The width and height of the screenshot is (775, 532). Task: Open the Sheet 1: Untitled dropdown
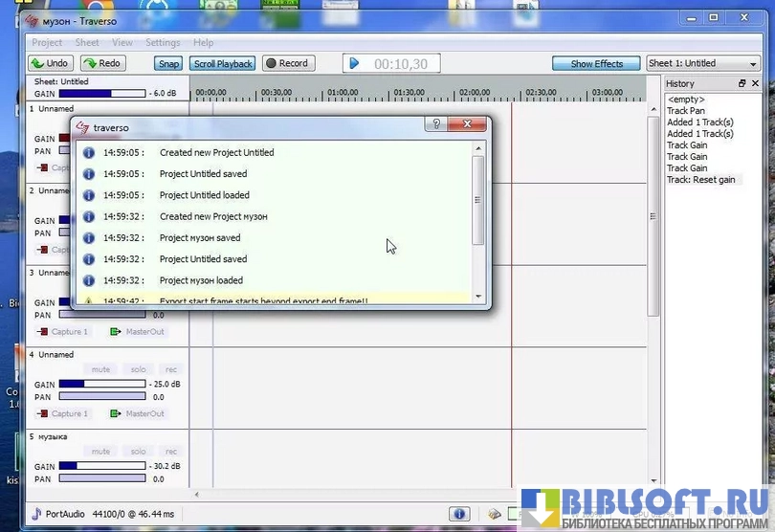click(702, 64)
